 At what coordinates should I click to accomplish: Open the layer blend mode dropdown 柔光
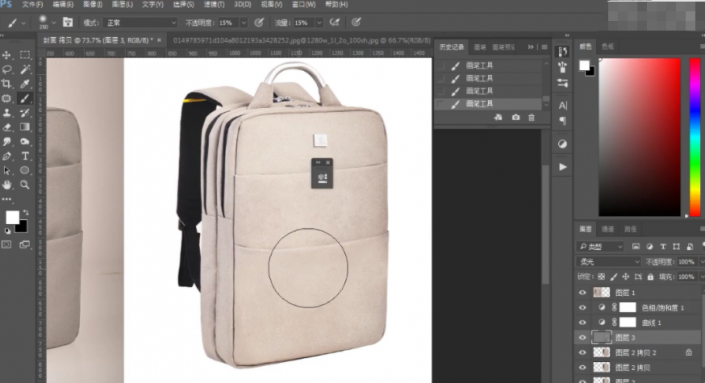(x=608, y=262)
